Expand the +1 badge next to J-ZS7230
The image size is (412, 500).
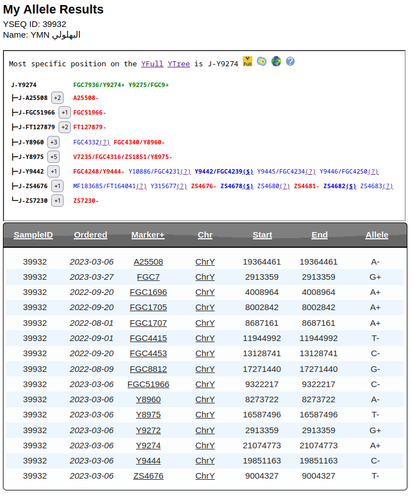[x=57, y=201]
